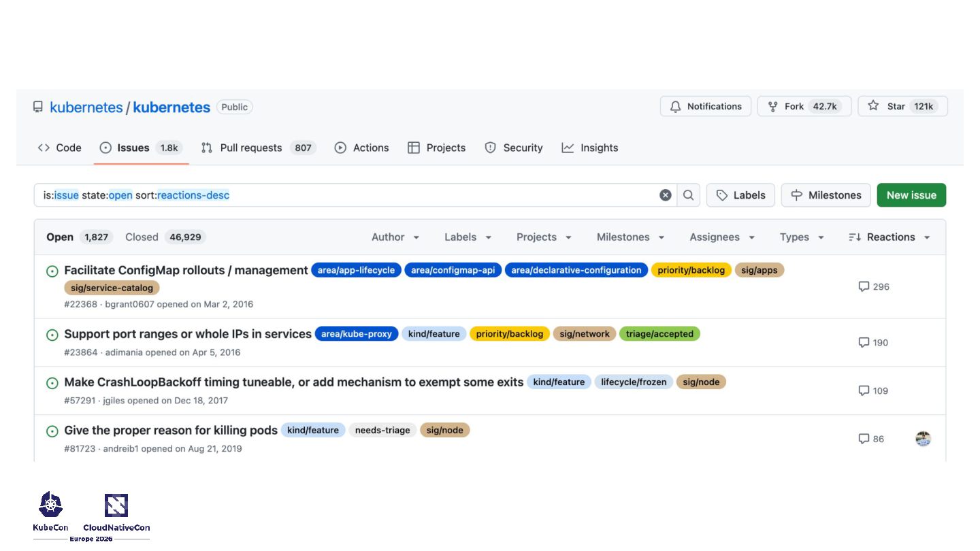Click the triage/accepted label
The width and height of the screenshot is (980, 551).
[659, 334]
